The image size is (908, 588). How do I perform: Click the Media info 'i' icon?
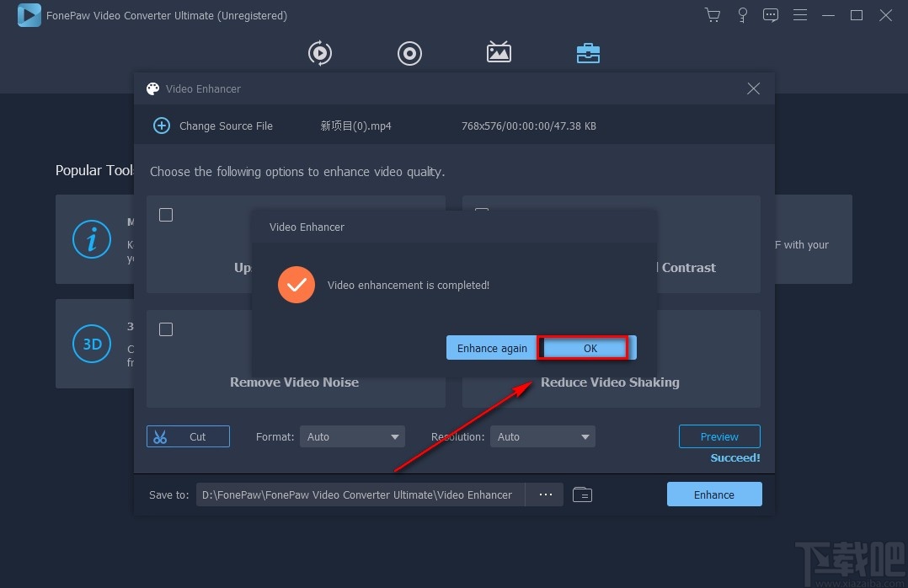[92, 239]
